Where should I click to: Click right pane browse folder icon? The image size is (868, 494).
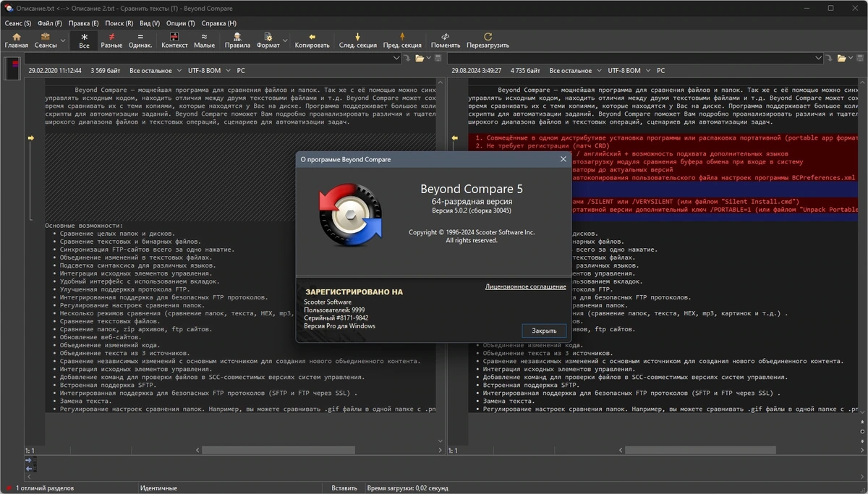pos(841,58)
